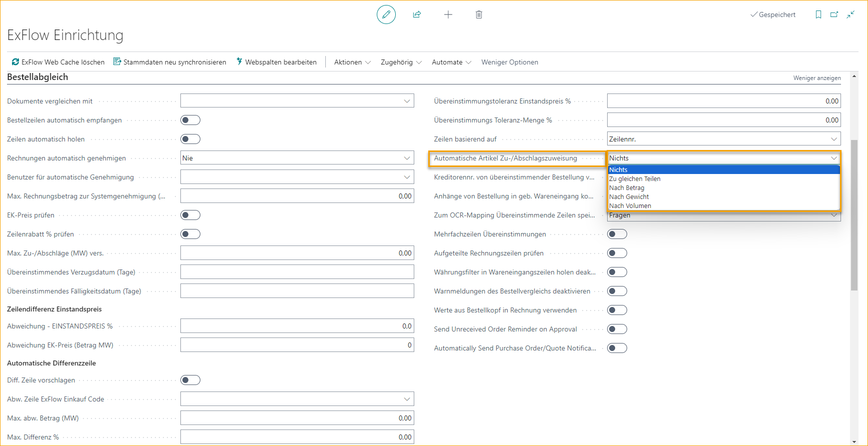
Task: Click Max. Rechnungsbetrag zur Systemgenehmigung field
Action: click(297, 196)
